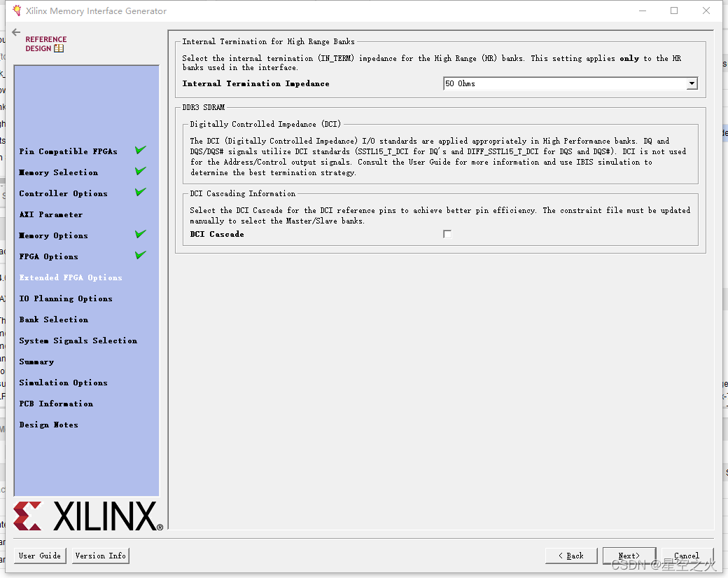Select the Extended FPGA Options step
728x578 pixels.
(x=71, y=277)
